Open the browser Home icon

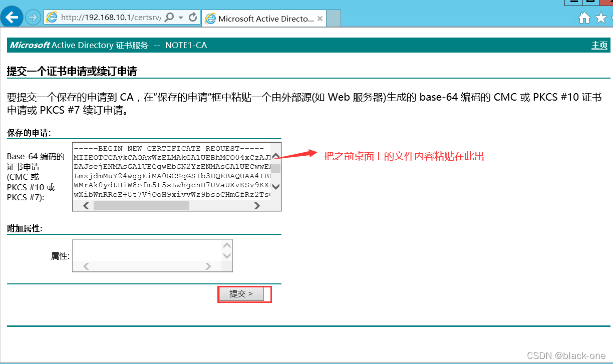coord(584,19)
